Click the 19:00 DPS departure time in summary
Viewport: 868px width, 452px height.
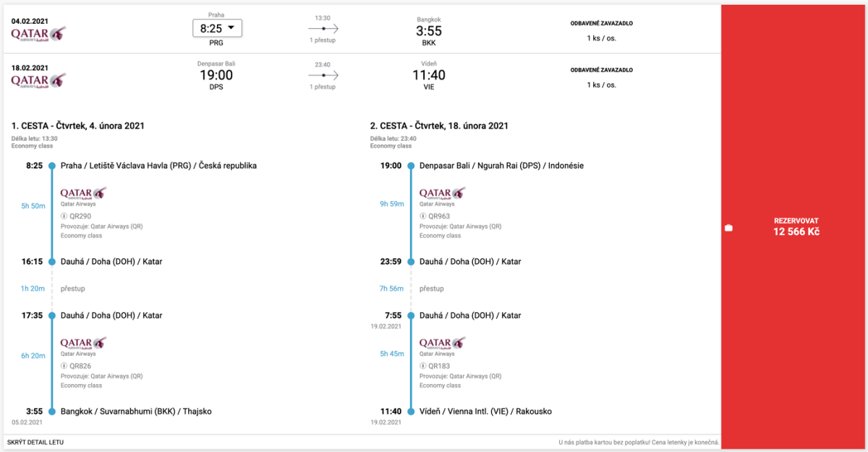click(216, 75)
